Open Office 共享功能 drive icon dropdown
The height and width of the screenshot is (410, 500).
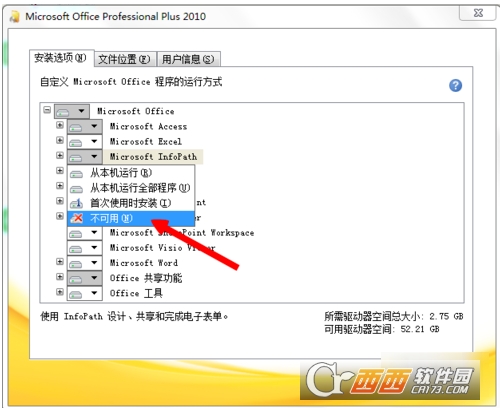pyautogui.click(x=85, y=278)
